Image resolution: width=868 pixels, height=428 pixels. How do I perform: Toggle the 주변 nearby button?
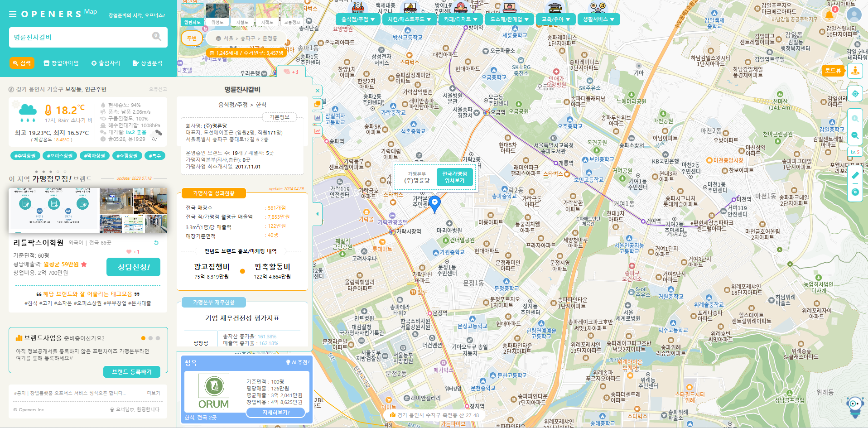[x=192, y=38]
